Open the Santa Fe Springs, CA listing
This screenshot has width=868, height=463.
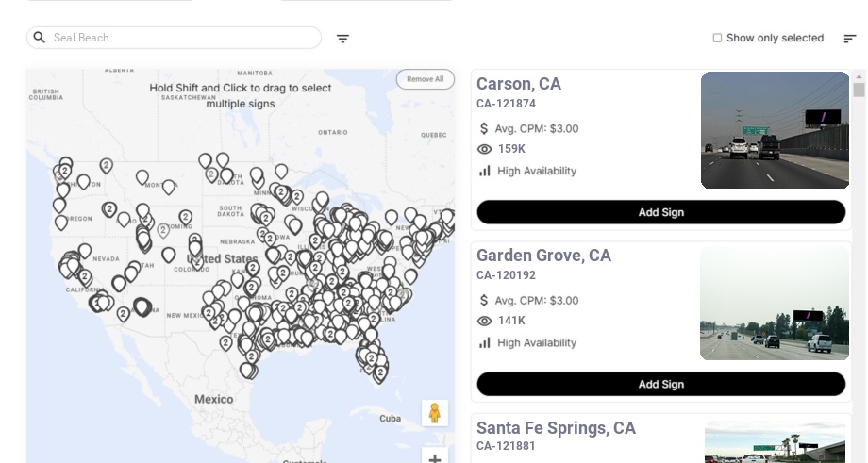pyautogui.click(x=556, y=428)
